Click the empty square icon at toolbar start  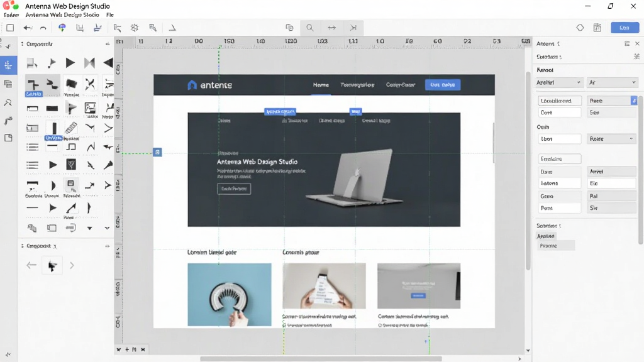[x=10, y=28]
